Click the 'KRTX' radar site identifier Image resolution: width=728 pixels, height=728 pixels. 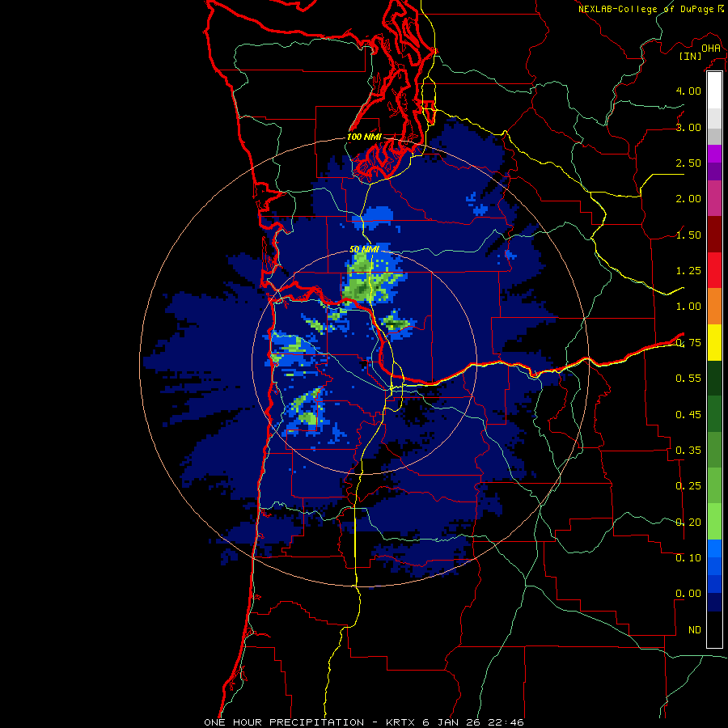400,722
